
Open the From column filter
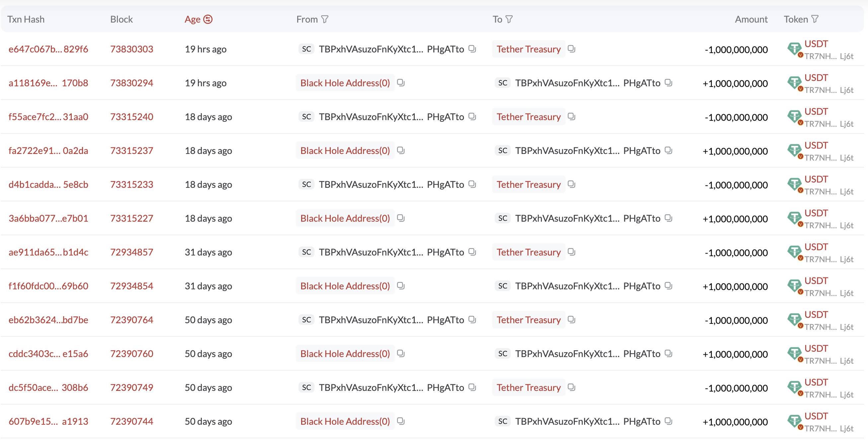coord(325,20)
